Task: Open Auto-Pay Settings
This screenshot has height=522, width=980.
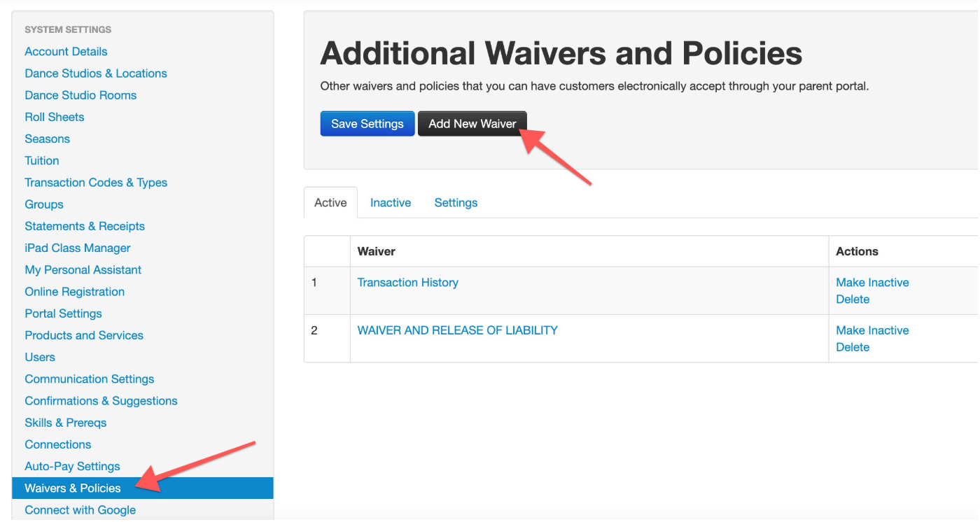Action: (72, 466)
